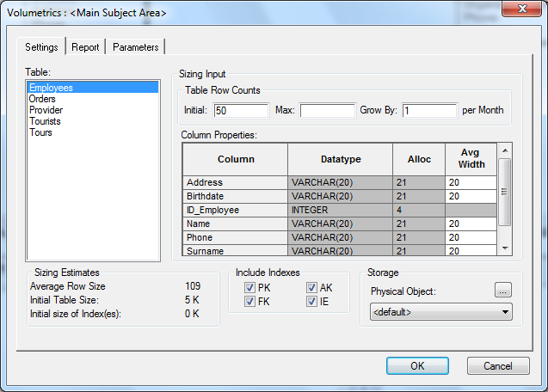Image resolution: width=548 pixels, height=392 pixels.
Task: Toggle the FK index checkbox
Action: pos(249,302)
